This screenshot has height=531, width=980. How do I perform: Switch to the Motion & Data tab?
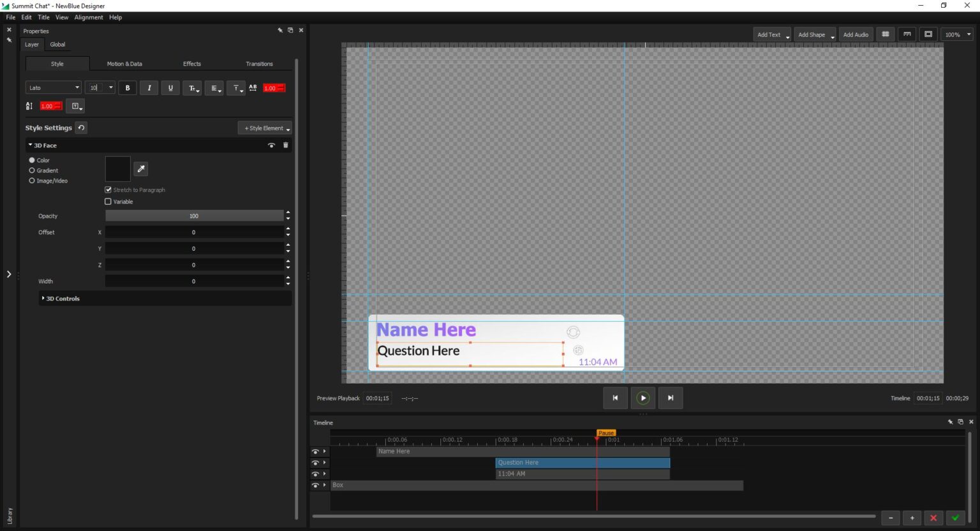click(124, 64)
